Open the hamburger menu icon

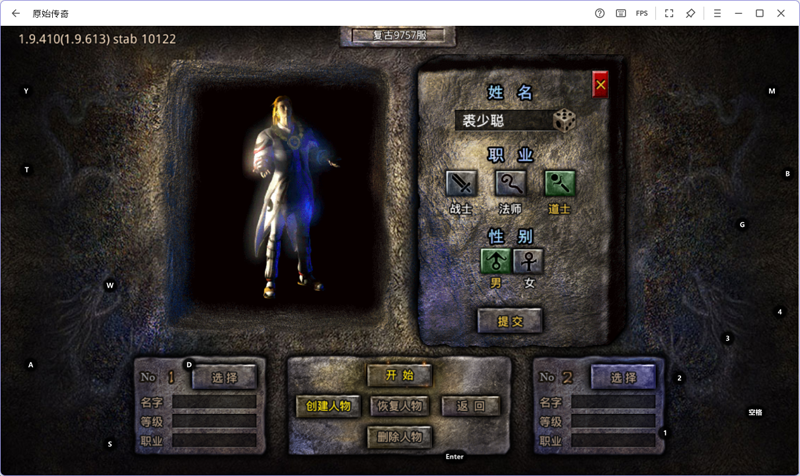(x=717, y=13)
